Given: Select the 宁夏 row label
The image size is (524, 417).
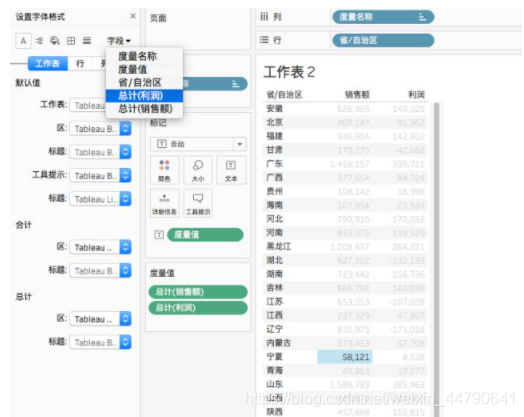Looking at the screenshot, I should (274, 357).
